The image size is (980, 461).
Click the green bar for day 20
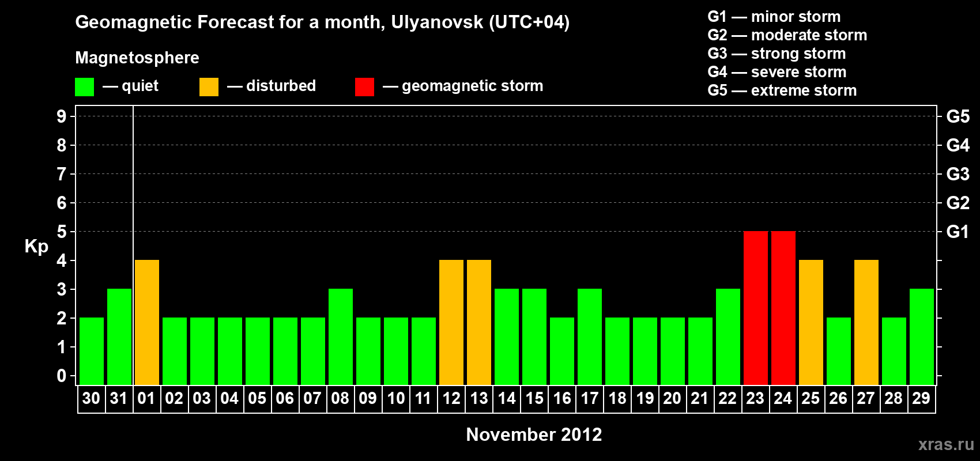click(x=672, y=351)
